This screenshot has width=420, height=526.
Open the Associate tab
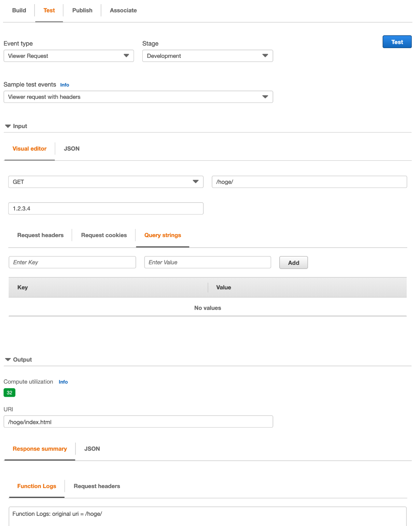pos(123,11)
